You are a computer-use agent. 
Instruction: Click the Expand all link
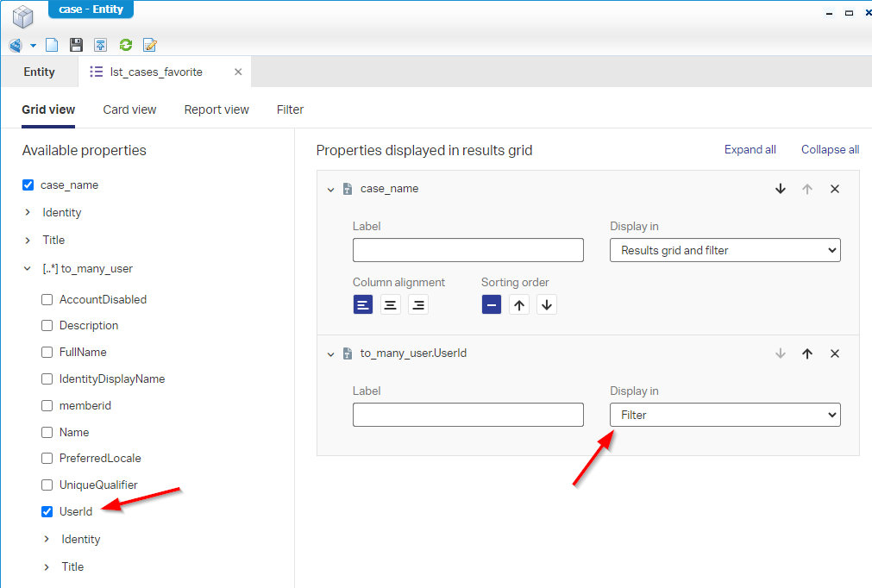coord(750,150)
